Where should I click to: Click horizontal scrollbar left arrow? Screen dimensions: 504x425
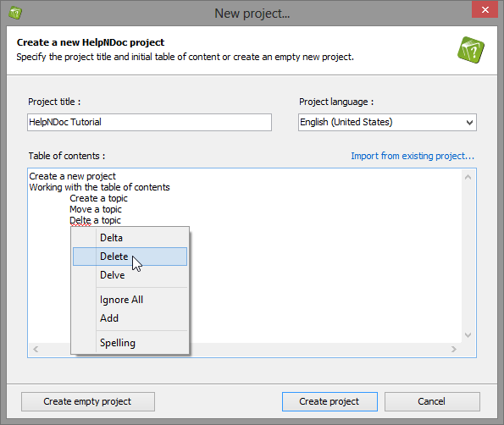36,349
